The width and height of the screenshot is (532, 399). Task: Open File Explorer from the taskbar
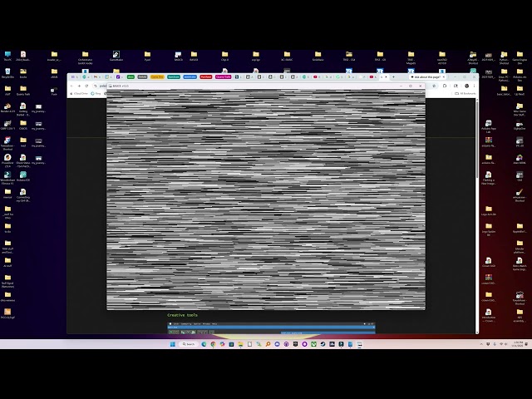click(x=240, y=344)
